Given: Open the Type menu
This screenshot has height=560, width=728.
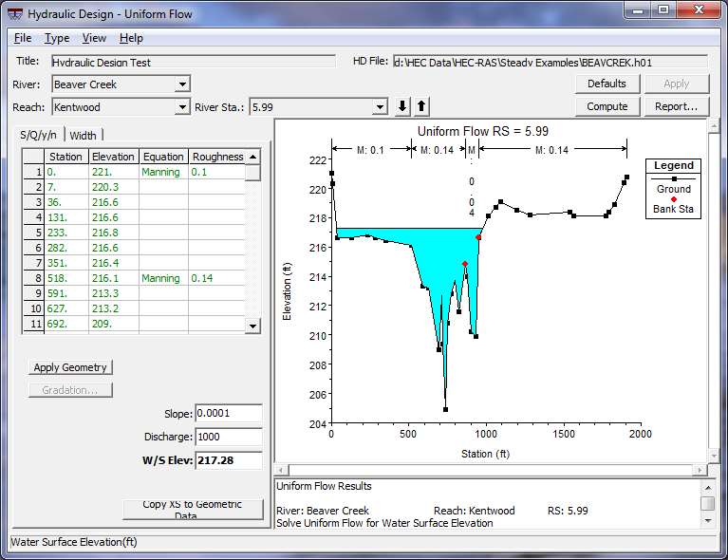Looking at the screenshot, I should point(57,38).
